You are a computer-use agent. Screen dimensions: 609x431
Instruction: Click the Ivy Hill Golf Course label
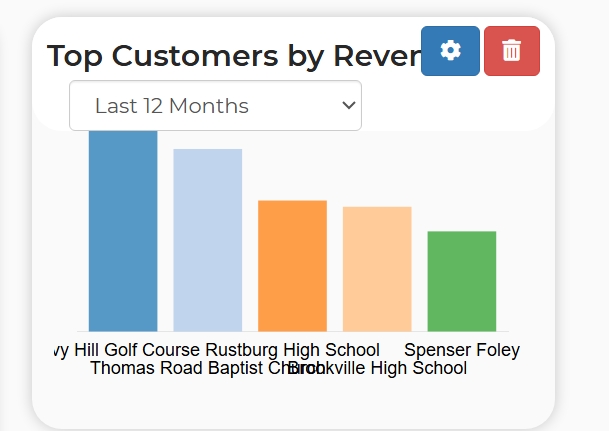click(x=127, y=350)
